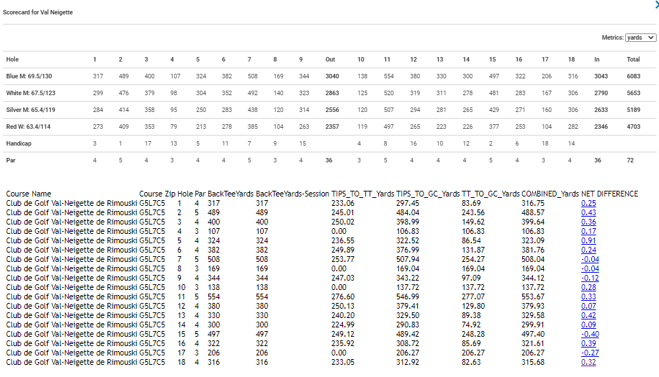Open hole 12 net difference link 0.07
Image resolution: width=659 pixels, height=377 pixels.
tap(588, 306)
